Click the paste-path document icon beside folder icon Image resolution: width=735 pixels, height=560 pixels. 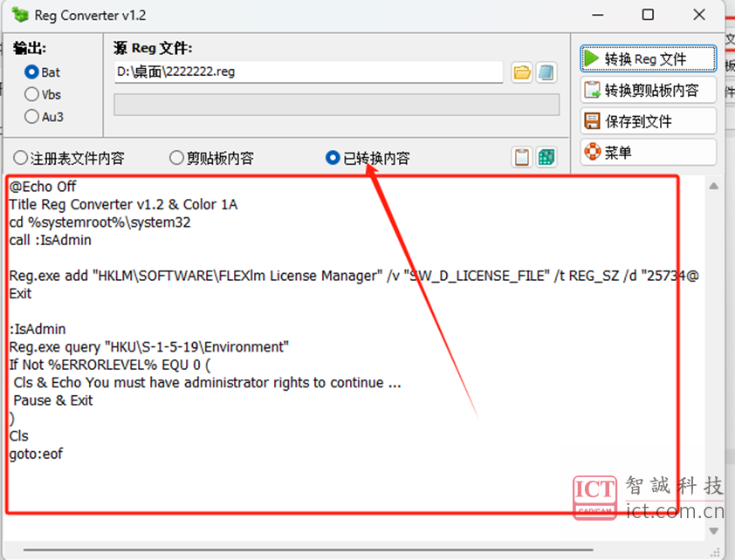pos(546,72)
